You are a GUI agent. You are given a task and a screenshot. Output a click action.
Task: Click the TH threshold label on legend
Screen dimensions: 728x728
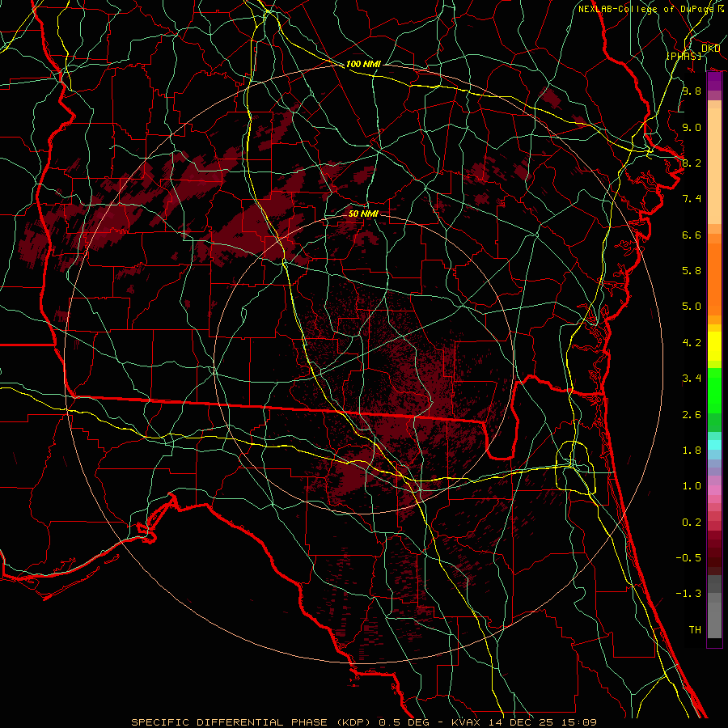point(694,629)
